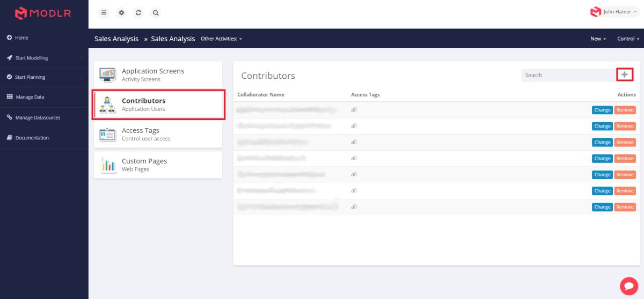This screenshot has height=299, width=644.
Task: Click the book icon for Documentation
Action: point(10,138)
